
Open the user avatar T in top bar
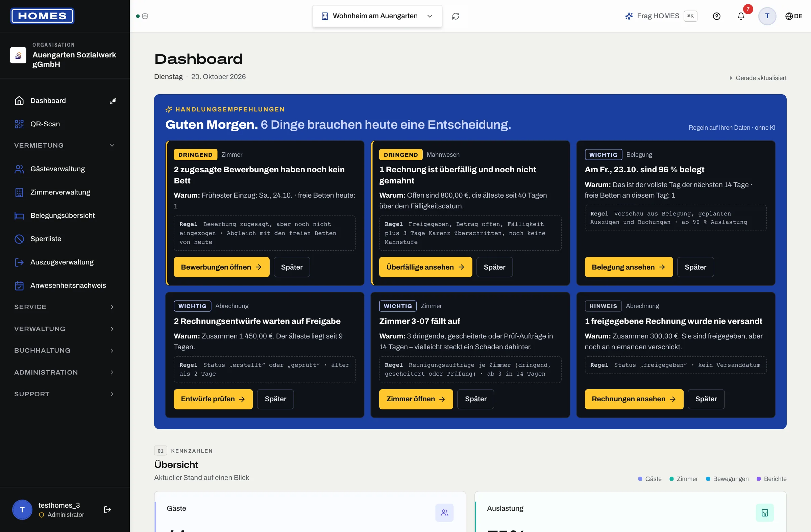(767, 16)
